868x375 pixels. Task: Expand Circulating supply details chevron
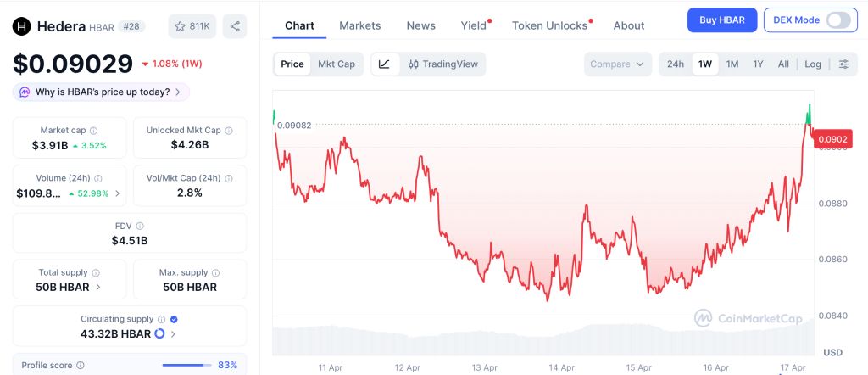[173, 334]
